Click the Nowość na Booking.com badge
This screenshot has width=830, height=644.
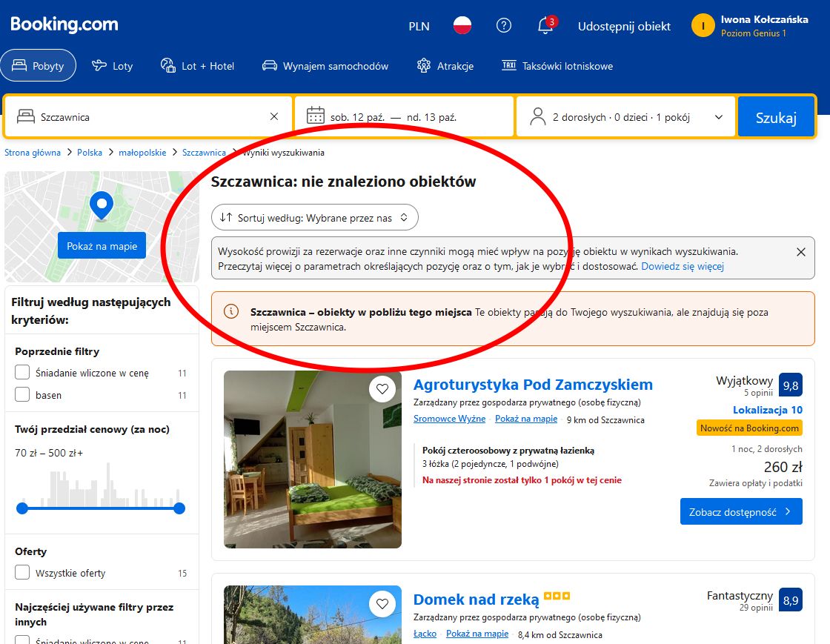tap(749, 428)
